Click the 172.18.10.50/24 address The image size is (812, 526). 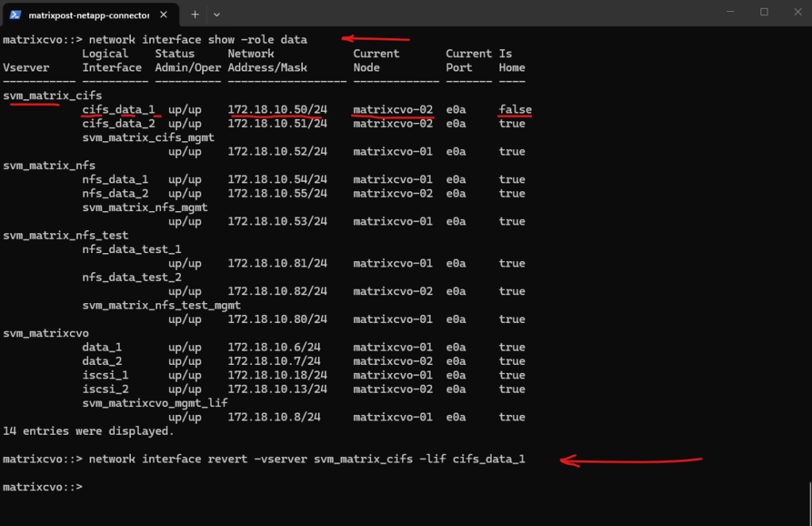(x=277, y=109)
